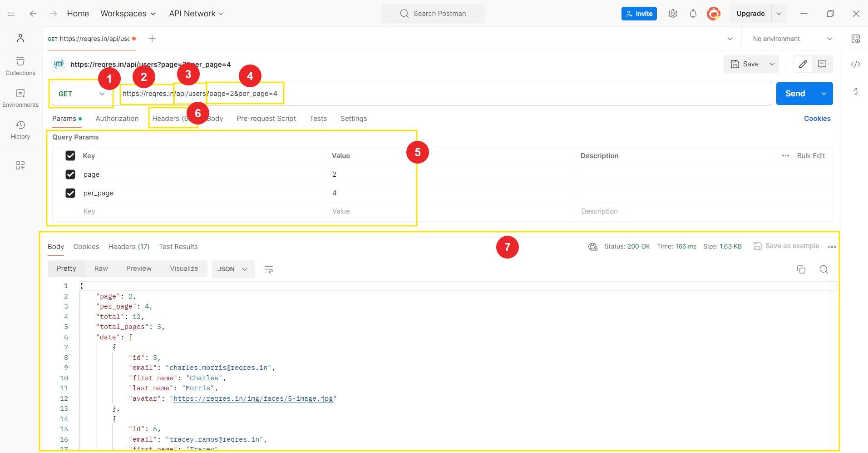Select the Preview response view
The image size is (868, 453).
coord(139,269)
